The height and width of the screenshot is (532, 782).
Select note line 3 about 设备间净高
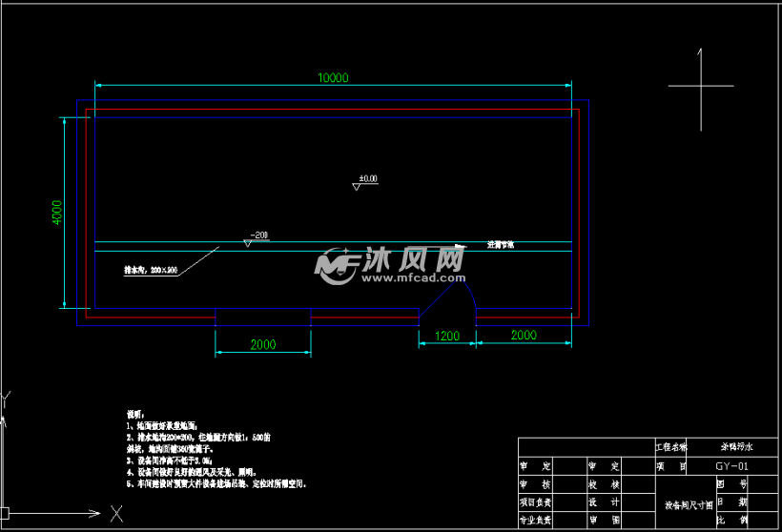(170, 460)
